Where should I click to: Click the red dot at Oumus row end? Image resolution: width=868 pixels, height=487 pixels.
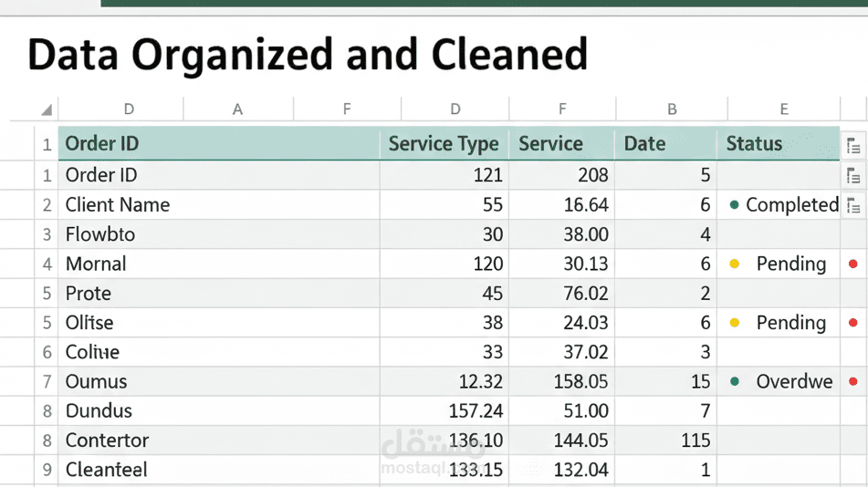pos(853,382)
